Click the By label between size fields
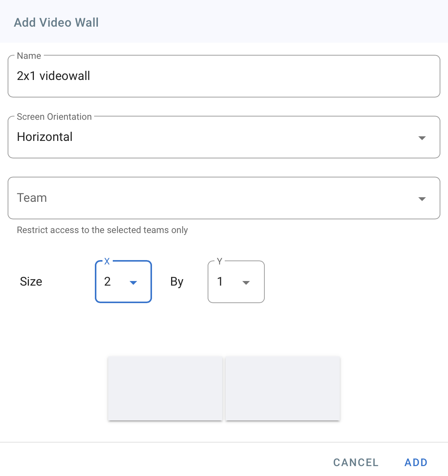The height and width of the screenshot is (476, 448). tap(177, 282)
